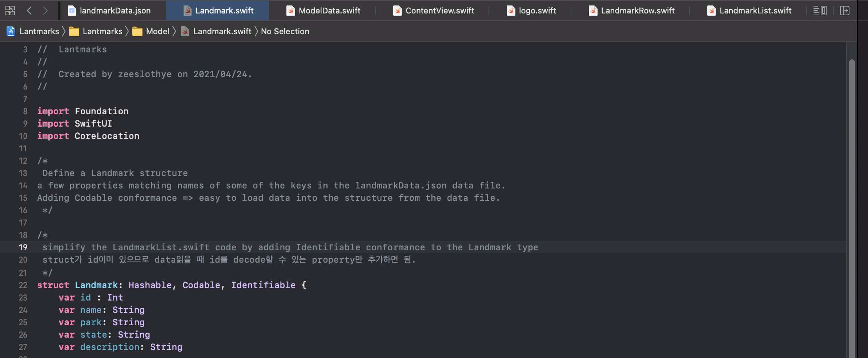Click the Korean comment line starting "struct가"
This screenshot has height=358, width=868.
click(229, 260)
